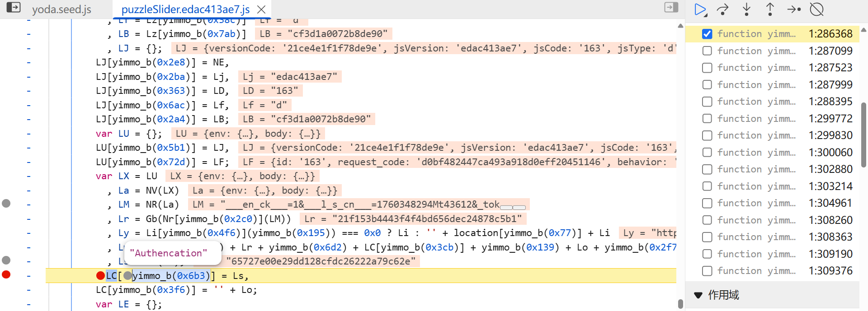Enable breakpoint at 1:287523
Image resolution: width=868 pixels, height=311 pixels.
(707, 68)
